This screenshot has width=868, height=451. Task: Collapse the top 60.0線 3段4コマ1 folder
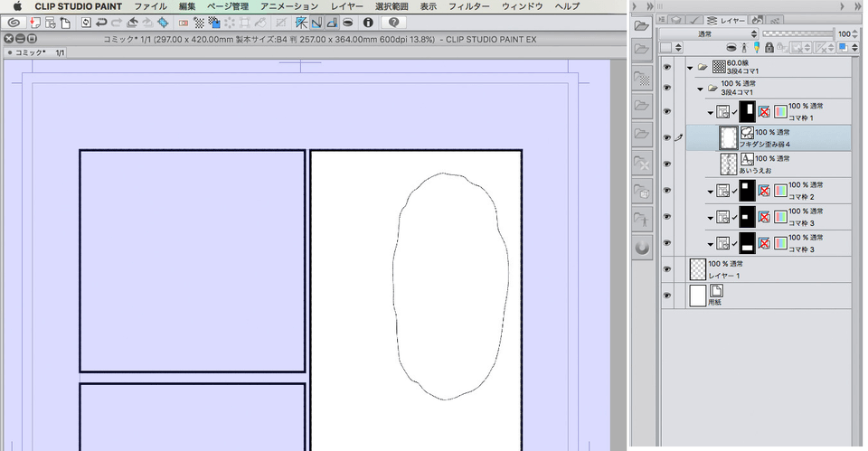(689, 68)
